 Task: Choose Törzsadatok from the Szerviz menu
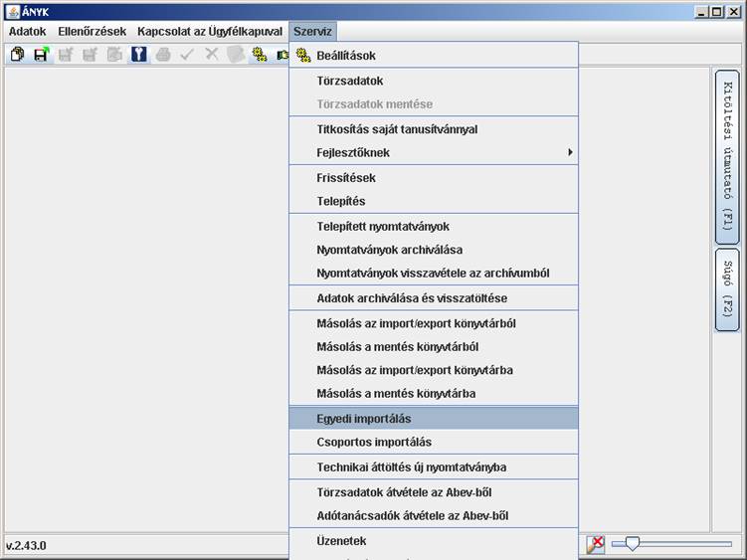tap(434, 81)
